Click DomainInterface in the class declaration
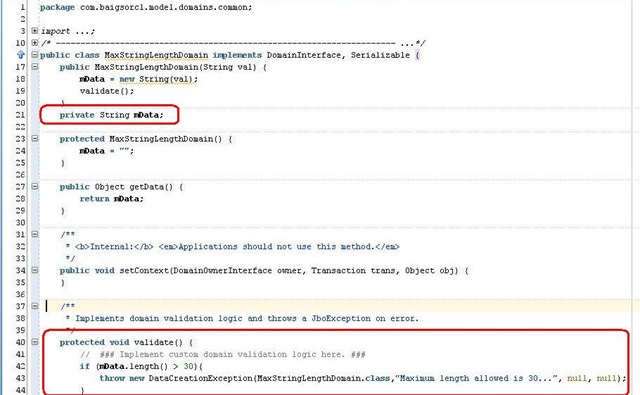640x395 pixels. tap(304, 55)
